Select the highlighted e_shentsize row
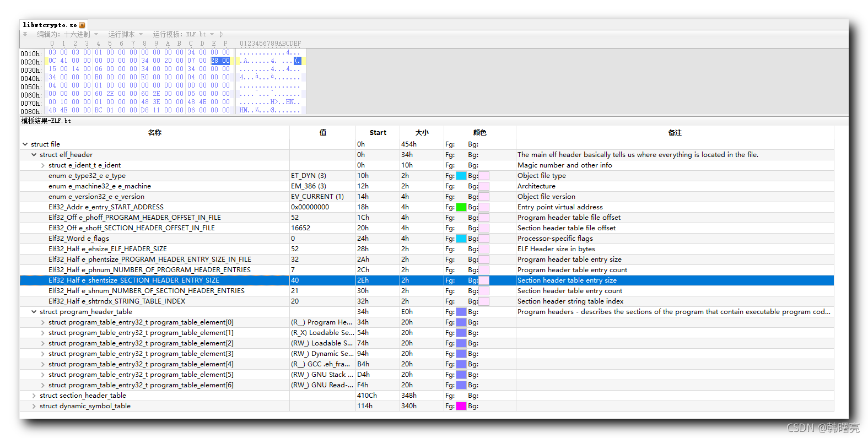The image size is (868, 438). tap(427, 280)
